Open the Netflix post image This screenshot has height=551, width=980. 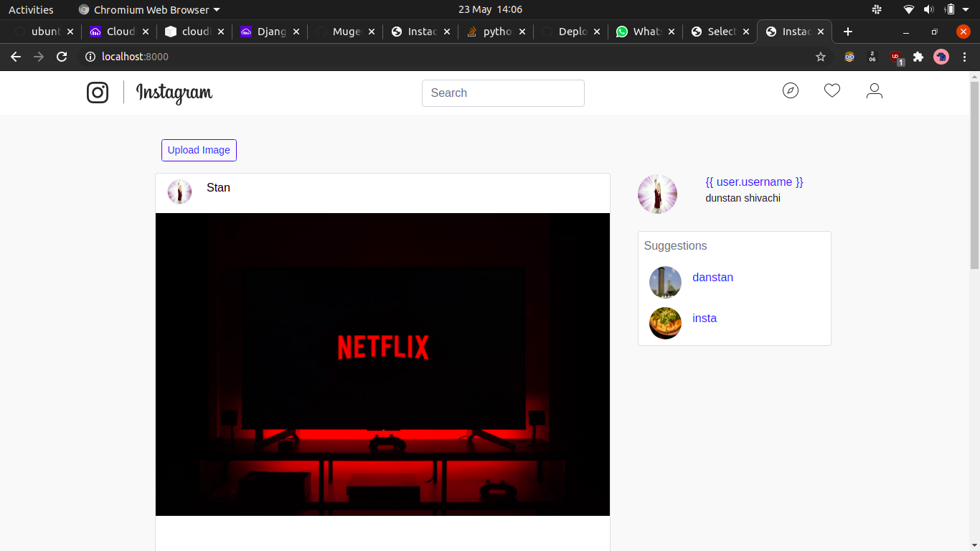coord(382,364)
